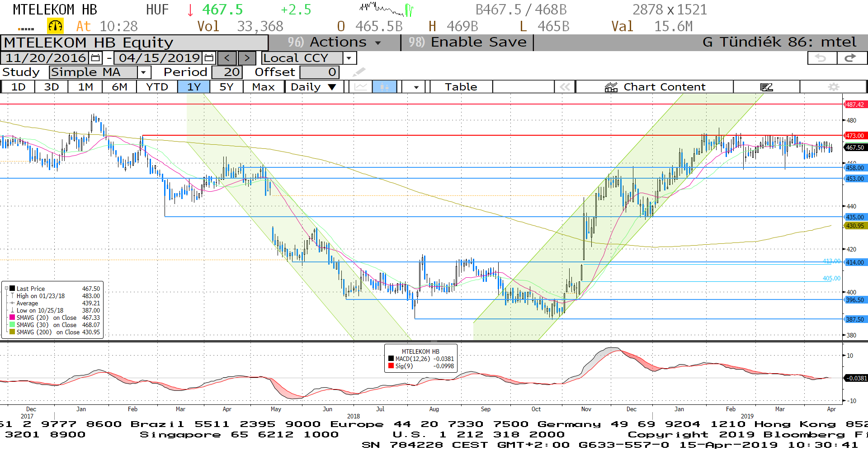Image resolution: width=868 pixels, height=470 pixels.
Task: Click the 'Low on 10/25/18' legend row
Action: 55,310
